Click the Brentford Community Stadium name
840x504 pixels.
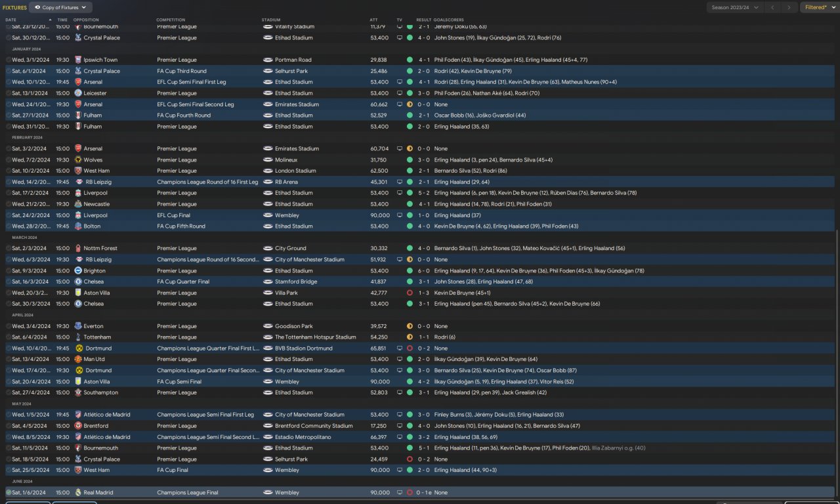click(314, 426)
